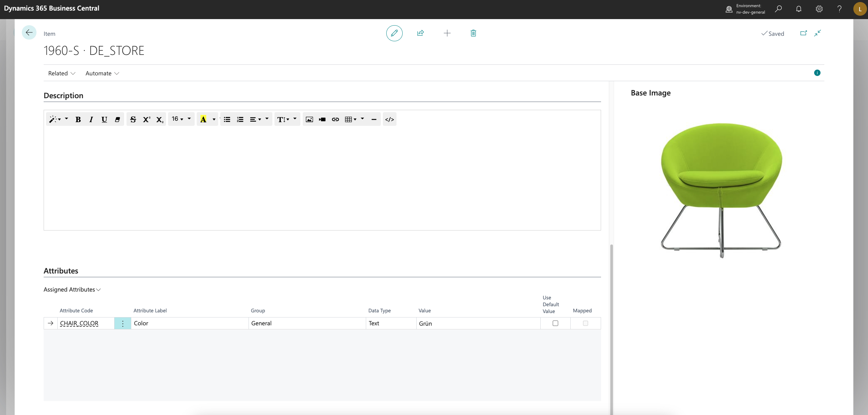
Task: Click the unordered bullet list icon
Action: coord(227,119)
